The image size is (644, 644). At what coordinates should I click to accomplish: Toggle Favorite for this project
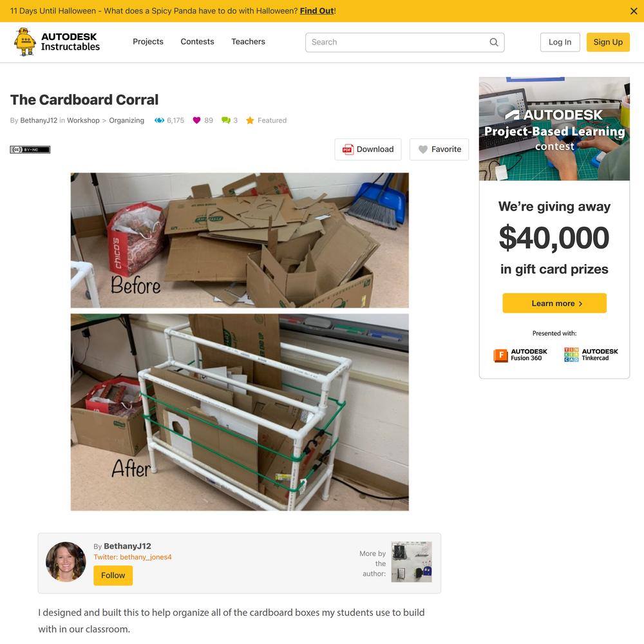(x=439, y=149)
